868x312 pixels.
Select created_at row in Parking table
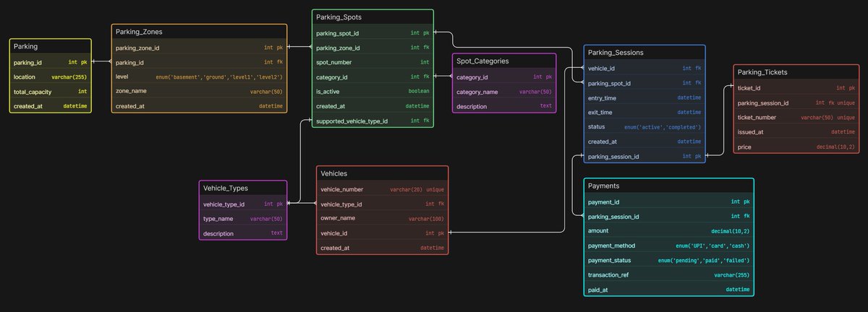tap(51, 106)
